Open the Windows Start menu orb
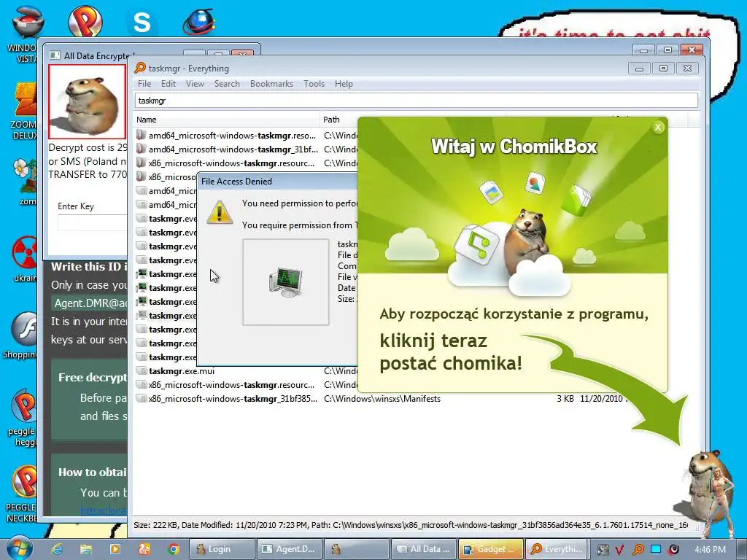Viewport: 747px width, 560px height. pyautogui.click(x=19, y=549)
